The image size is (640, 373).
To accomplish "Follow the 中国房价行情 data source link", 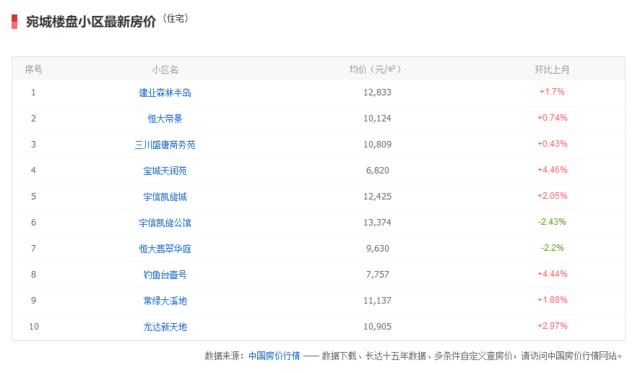I will coord(274,356).
